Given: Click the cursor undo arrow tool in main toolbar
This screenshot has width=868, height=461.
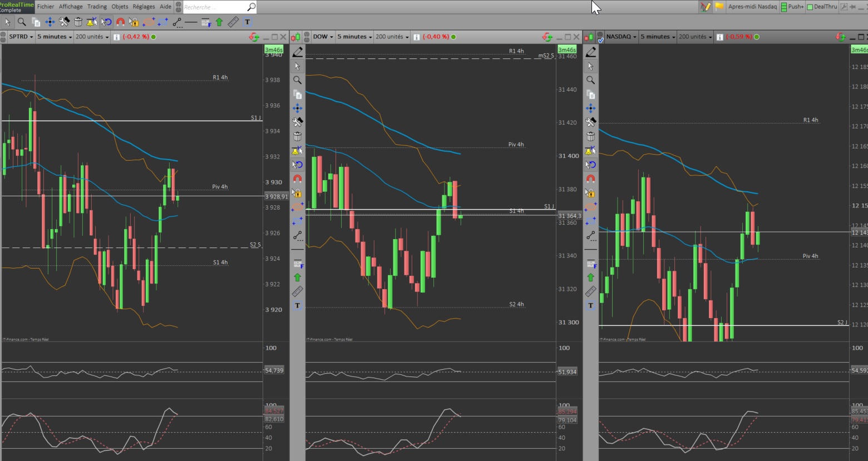Looking at the screenshot, I should tap(106, 22).
